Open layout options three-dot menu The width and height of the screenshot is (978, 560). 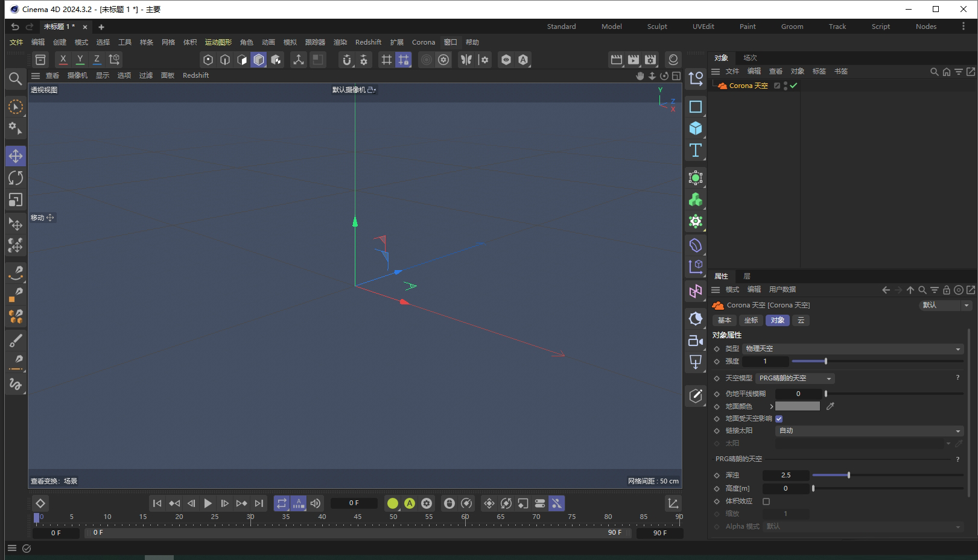pos(963,27)
